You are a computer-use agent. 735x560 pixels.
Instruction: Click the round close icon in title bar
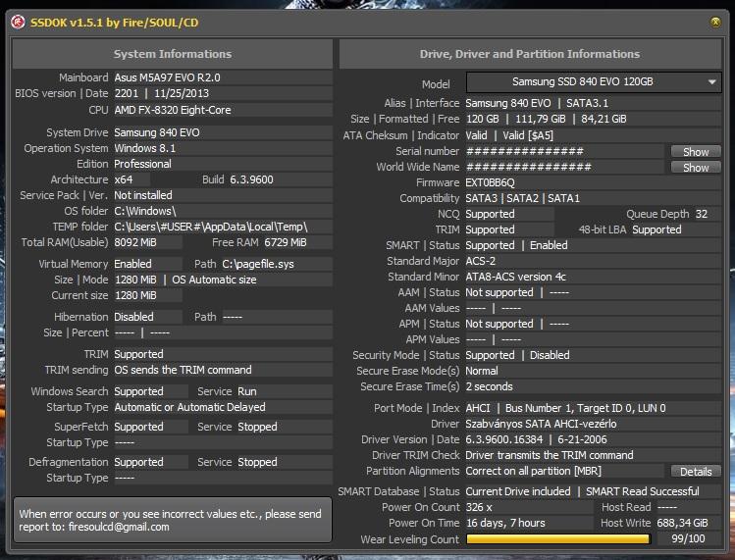(715, 22)
